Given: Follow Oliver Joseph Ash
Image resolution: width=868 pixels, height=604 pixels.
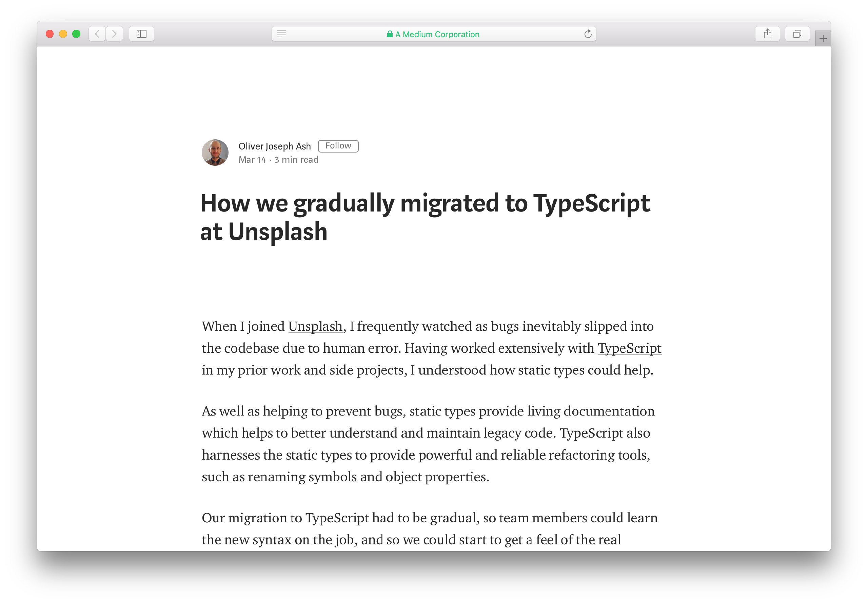Looking at the screenshot, I should tap(338, 146).
